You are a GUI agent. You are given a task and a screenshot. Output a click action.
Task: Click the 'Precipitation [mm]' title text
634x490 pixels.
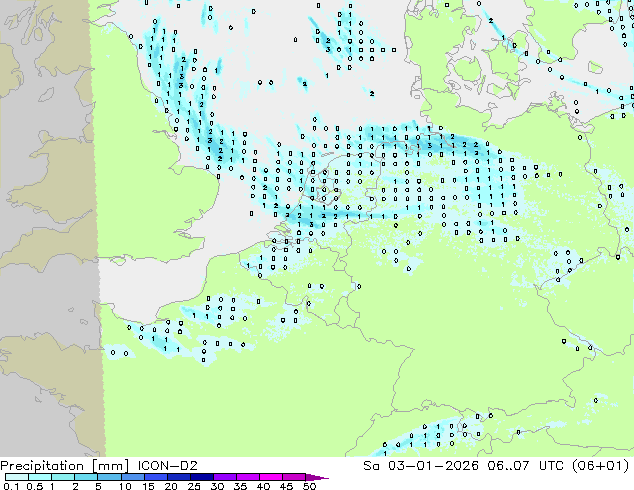[x=65, y=466]
